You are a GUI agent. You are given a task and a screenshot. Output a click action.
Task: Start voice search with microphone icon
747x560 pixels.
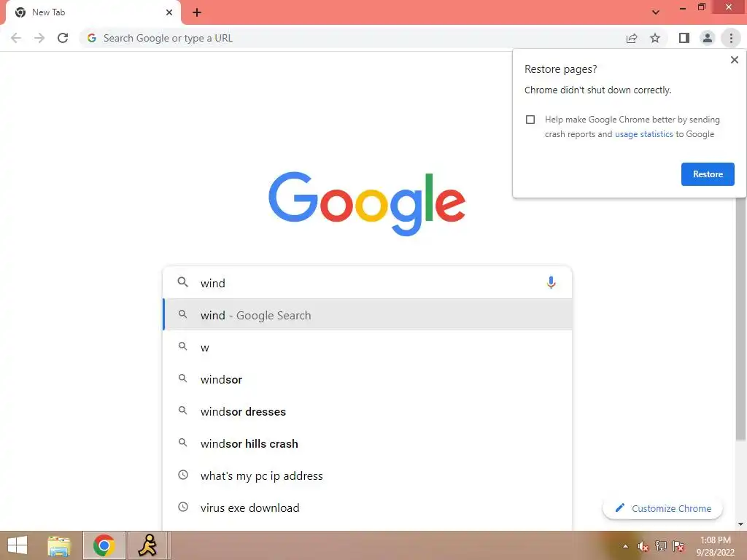click(x=551, y=282)
